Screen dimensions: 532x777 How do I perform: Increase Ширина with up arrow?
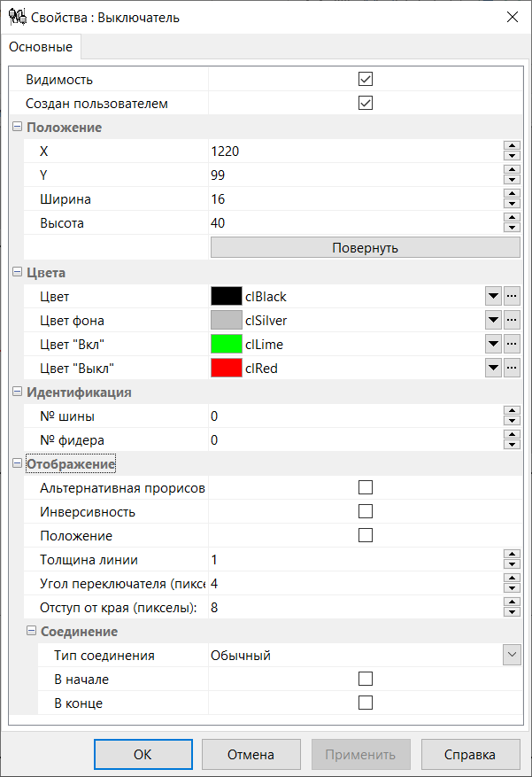click(512, 194)
